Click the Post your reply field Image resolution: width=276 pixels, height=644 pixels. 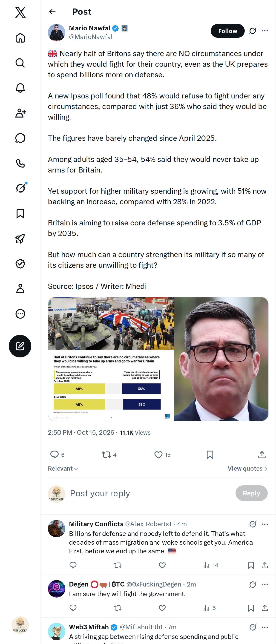[150, 493]
